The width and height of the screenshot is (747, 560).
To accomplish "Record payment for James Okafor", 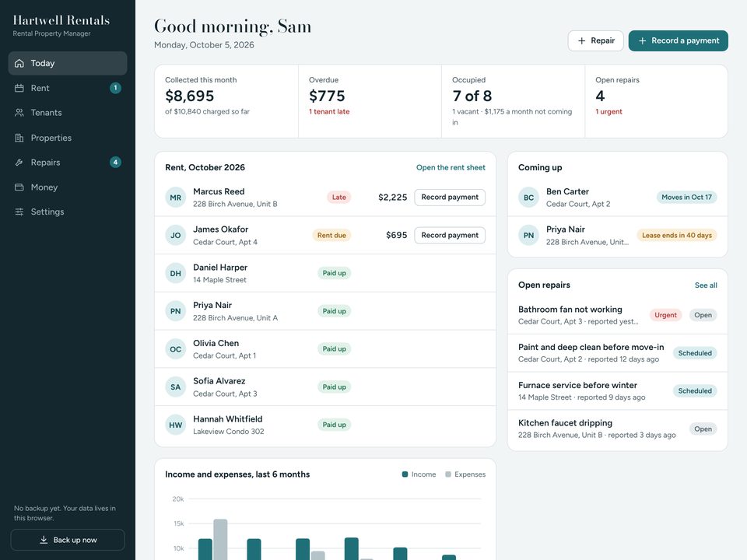I will 450,235.
